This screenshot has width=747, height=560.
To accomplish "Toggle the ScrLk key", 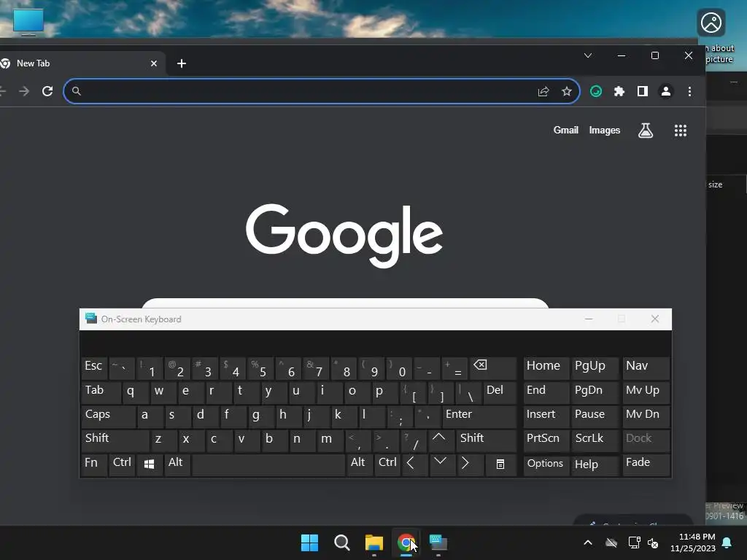I will [x=595, y=440].
